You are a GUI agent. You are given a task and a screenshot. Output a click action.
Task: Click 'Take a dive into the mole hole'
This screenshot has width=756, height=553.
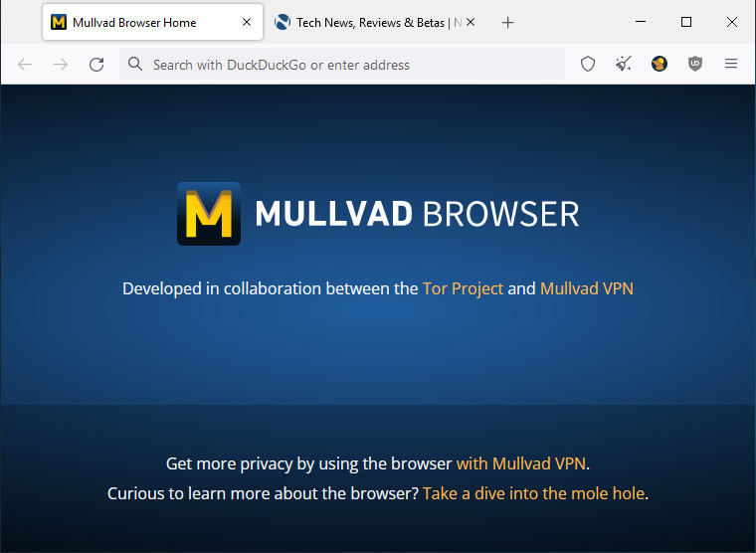coord(533,493)
